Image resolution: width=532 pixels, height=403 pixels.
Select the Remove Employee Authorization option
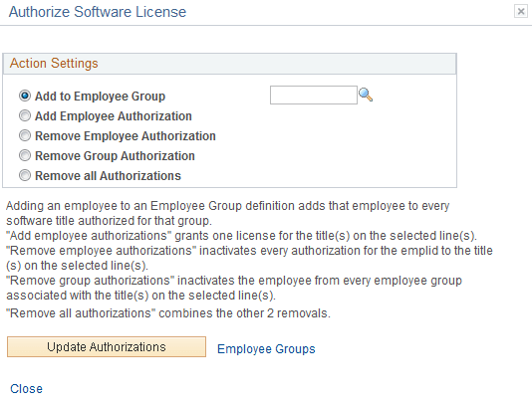pyautogui.click(x=25, y=136)
